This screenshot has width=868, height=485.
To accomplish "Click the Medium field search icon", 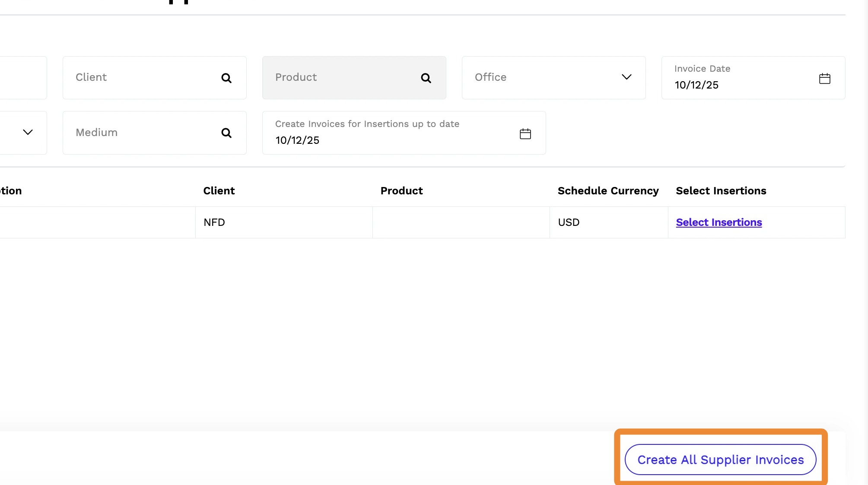I will click(x=226, y=133).
